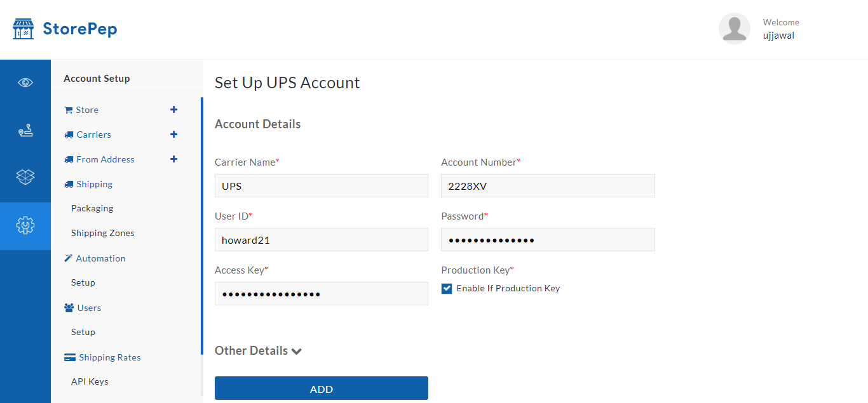
Task: Select API Keys submenu
Action: coord(90,381)
